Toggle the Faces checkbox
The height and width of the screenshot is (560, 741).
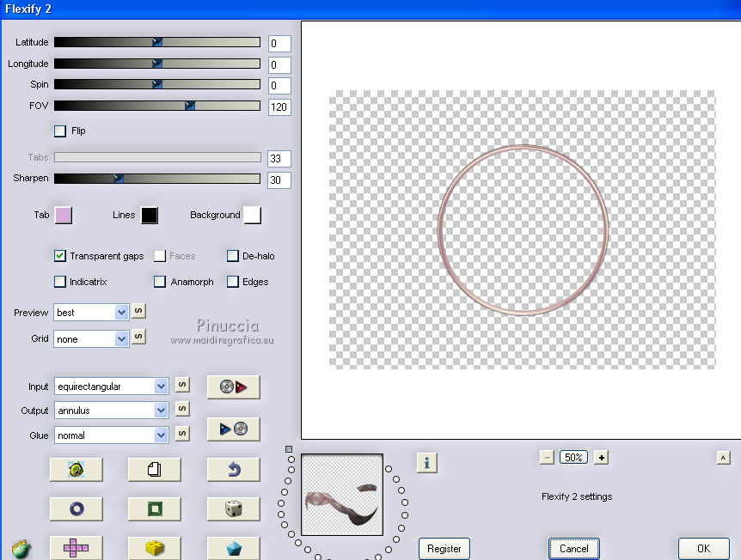click(160, 256)
